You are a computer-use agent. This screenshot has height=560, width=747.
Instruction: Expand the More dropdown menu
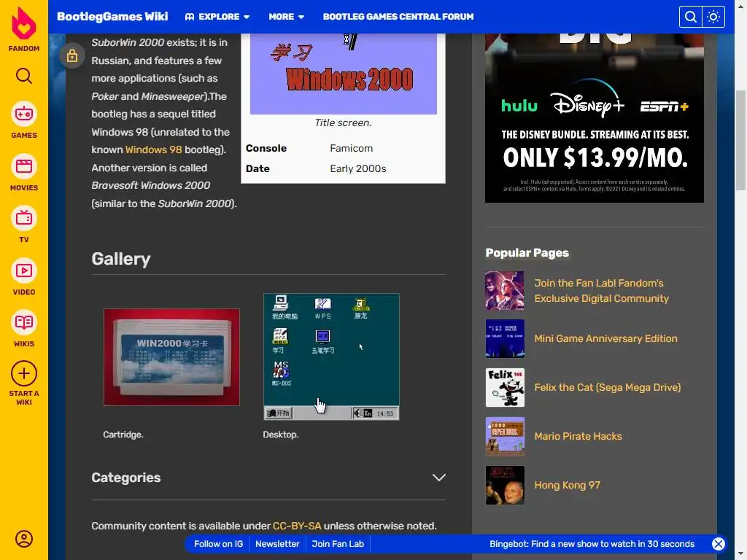[x=286, y=17]
